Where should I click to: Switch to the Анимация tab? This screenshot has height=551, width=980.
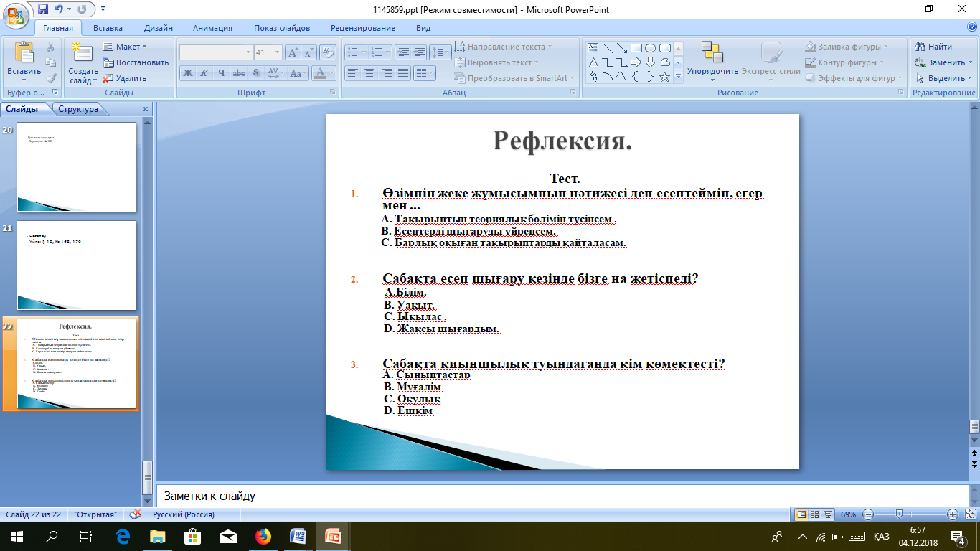[x=212, y=28]
